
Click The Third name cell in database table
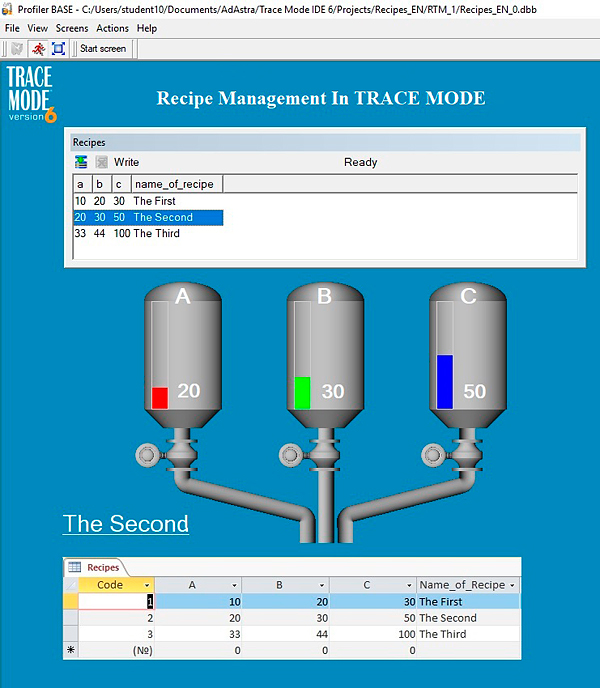pyautogui.click(x=468, y=634)
